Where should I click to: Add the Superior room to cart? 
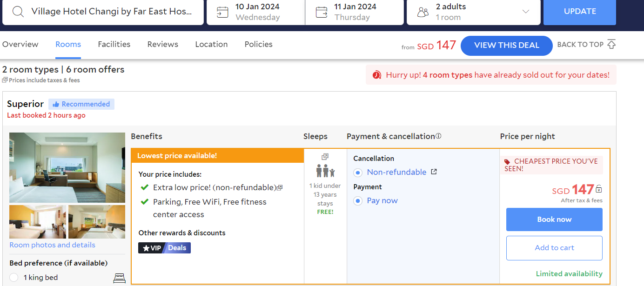click(554, 248)
